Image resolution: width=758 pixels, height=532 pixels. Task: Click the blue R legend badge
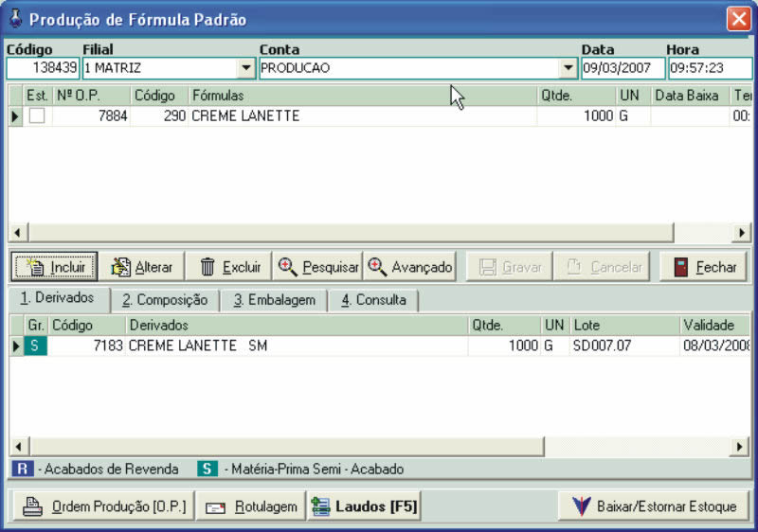coord(22,469)
